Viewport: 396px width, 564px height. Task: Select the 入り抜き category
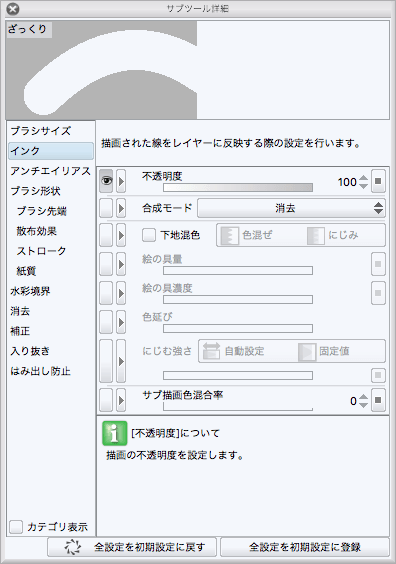click(x=30, y=351)
